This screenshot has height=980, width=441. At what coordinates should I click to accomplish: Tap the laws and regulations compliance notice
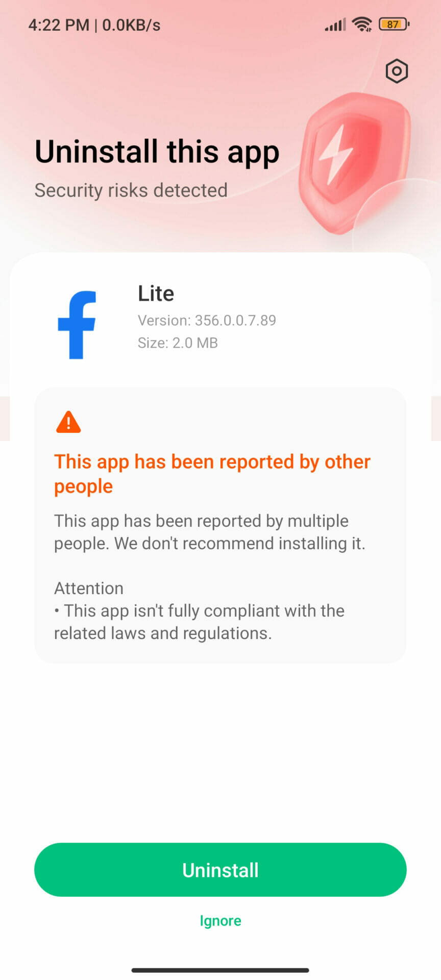click(200, 622)
